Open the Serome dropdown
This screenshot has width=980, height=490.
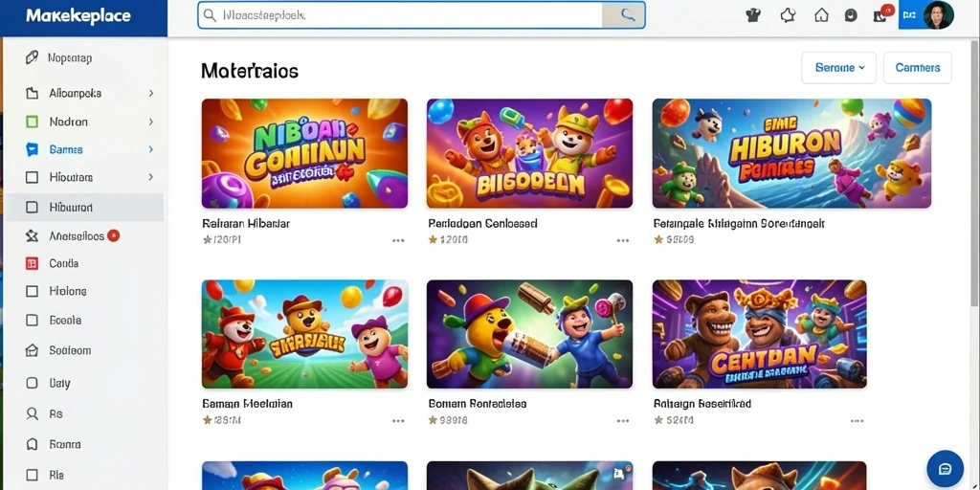pos(838,68)
